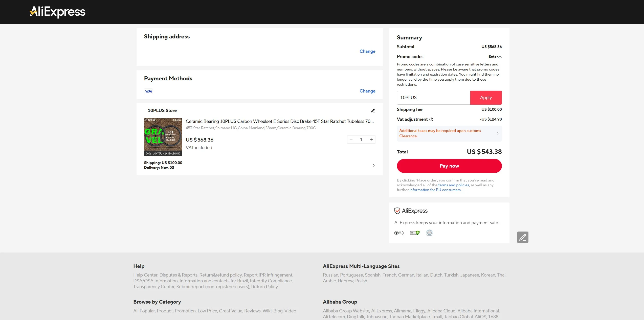Click the Vat adjustment info icon
644x320 pixels.
431,120
